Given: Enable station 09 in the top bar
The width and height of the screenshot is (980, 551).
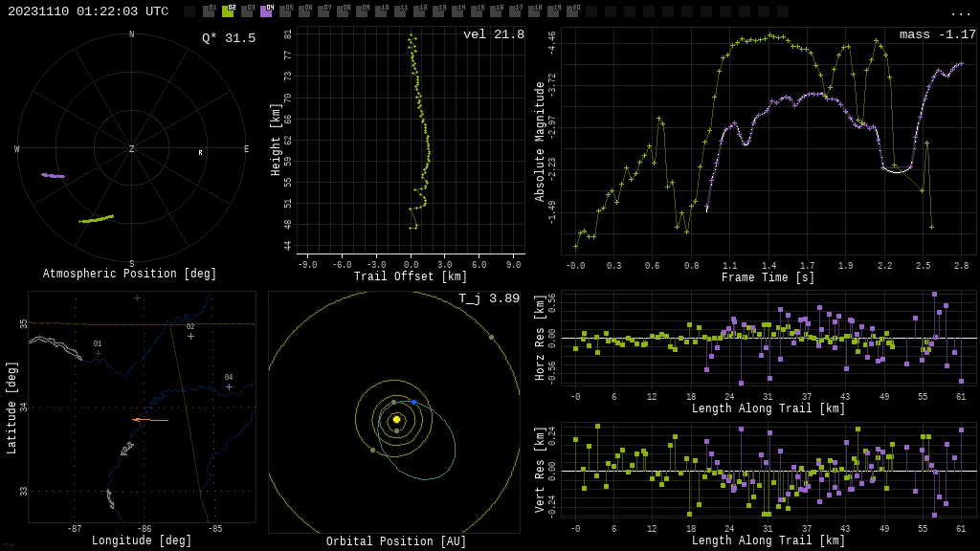Looking at the screenshot, I should coord(361,11).
